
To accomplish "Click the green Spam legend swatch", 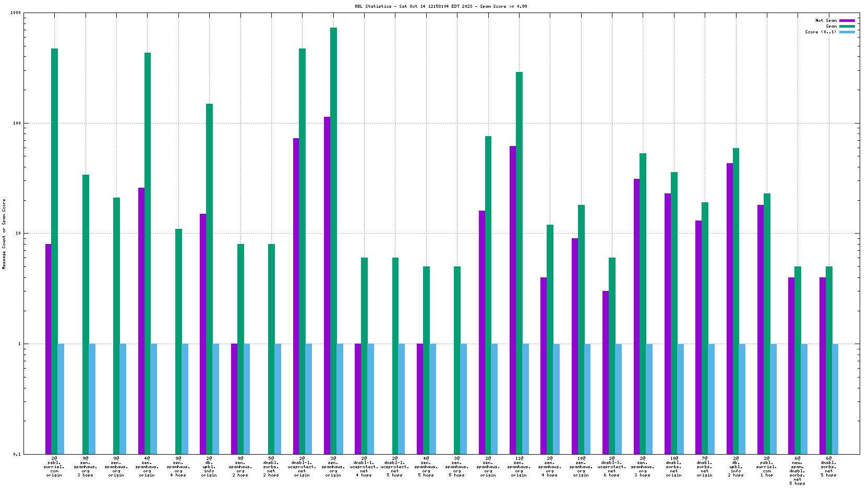I will pyautogui.click(x=847, y=27).
